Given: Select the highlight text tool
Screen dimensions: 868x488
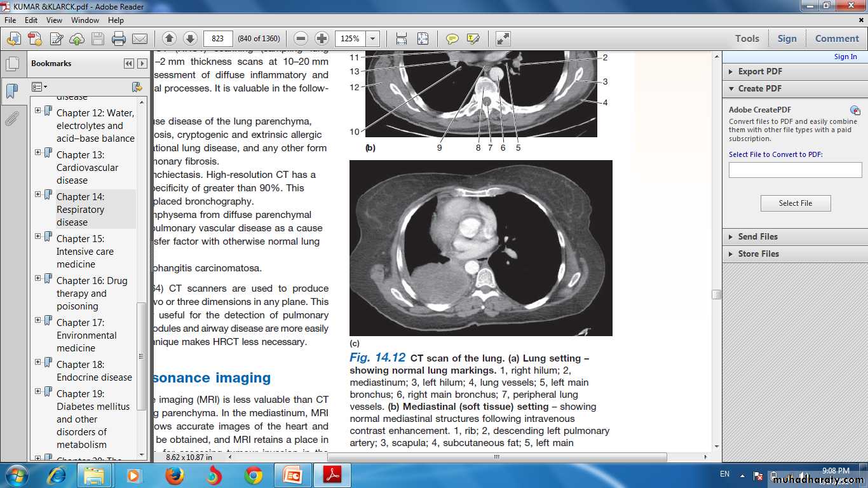Looking at the screenshot, I should tap(473, 39).
